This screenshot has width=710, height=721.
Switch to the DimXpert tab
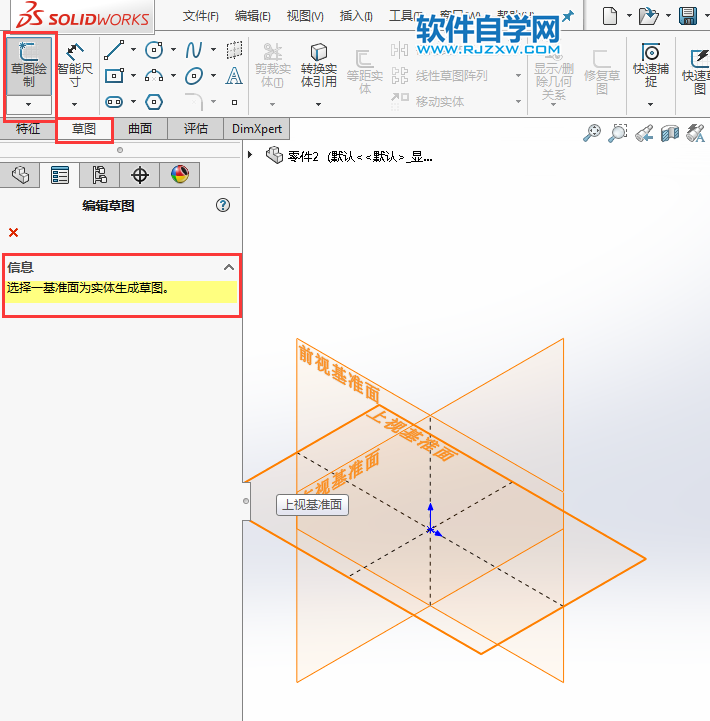click(257, 128)
